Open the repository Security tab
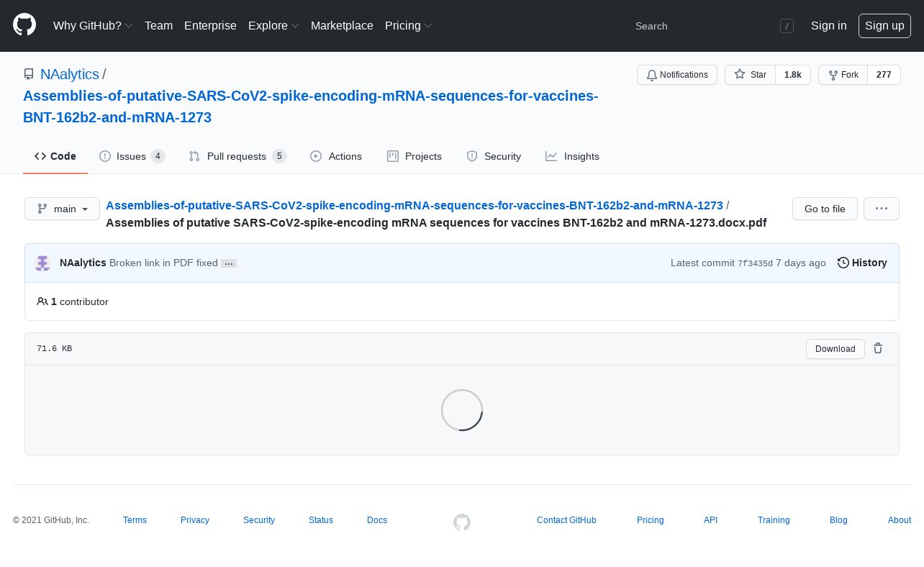 pyautogui.click(x=494, y=156)
